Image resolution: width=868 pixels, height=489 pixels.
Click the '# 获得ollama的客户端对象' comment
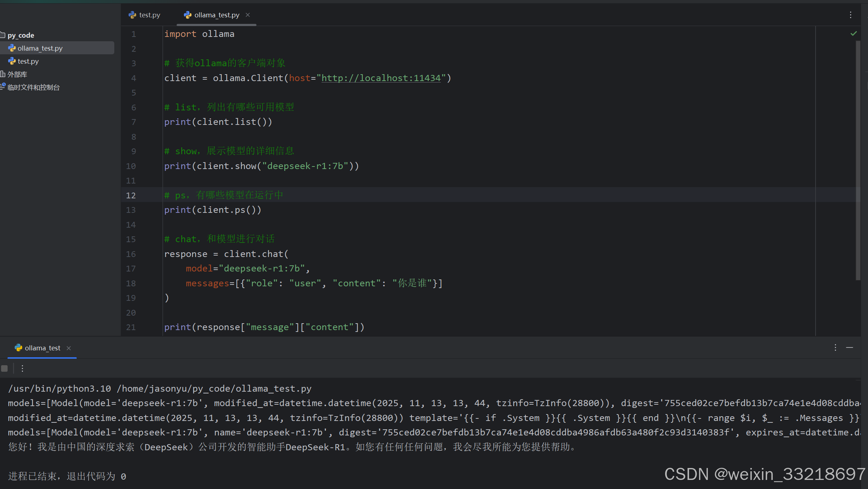pos(225,63)
